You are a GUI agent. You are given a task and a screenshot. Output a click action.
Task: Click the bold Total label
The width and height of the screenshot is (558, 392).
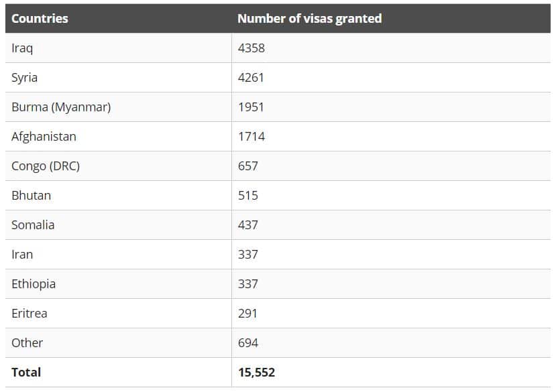pyautogui.click(x=26, y=373)
